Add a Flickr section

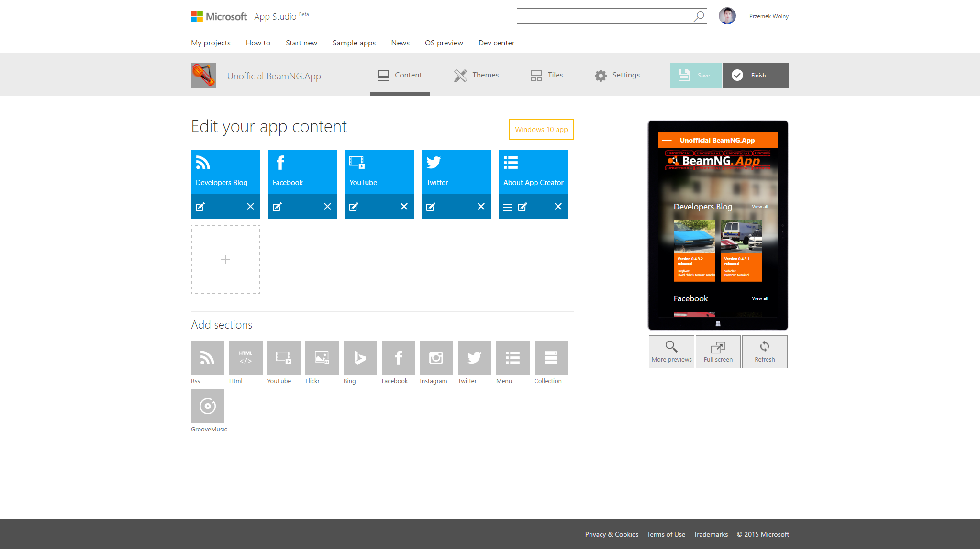322,358
